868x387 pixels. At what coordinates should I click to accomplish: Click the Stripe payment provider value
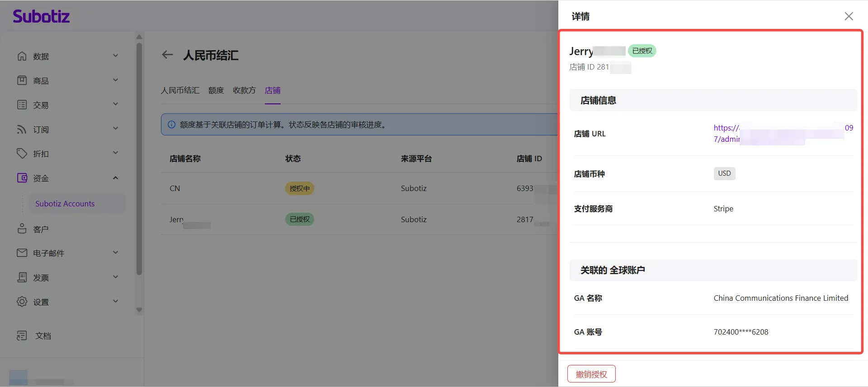coord(723,209)
